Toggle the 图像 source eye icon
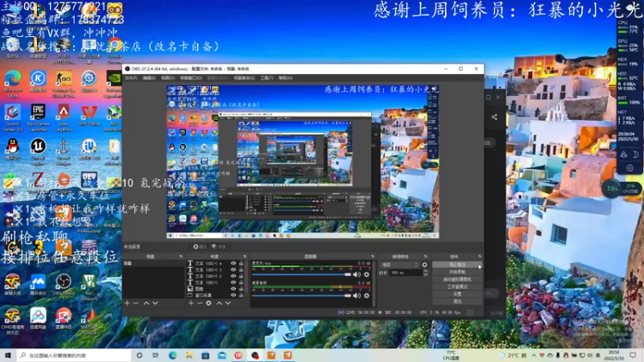 [x=233, y=289]
